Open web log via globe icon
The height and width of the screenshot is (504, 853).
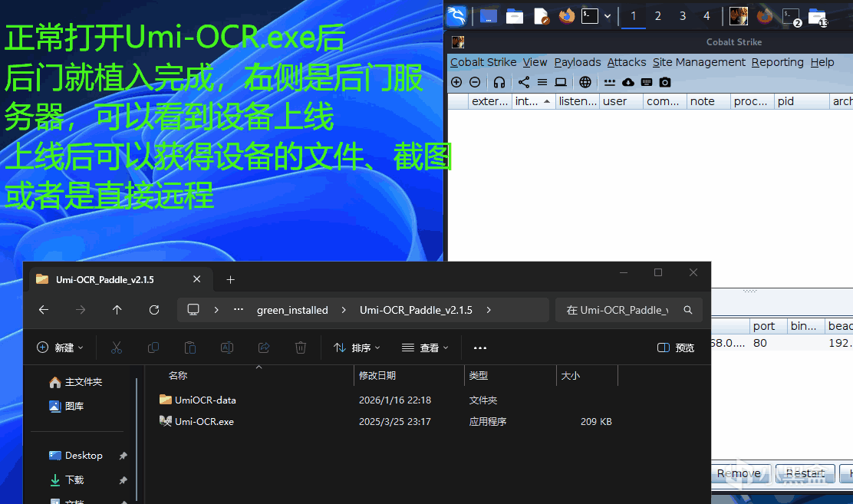pyautogui.click(x=585, y=82)
